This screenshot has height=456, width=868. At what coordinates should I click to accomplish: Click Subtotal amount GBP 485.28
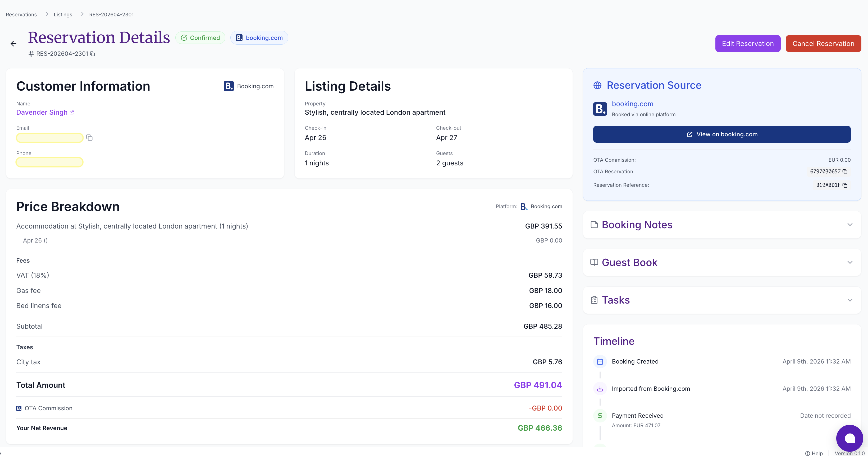[x=543, y=326]
